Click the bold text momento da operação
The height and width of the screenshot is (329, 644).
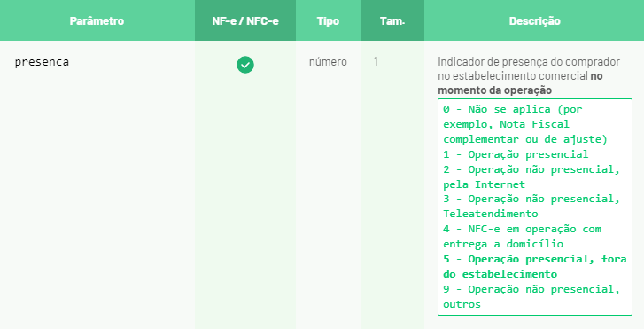[x=494, y=90]
